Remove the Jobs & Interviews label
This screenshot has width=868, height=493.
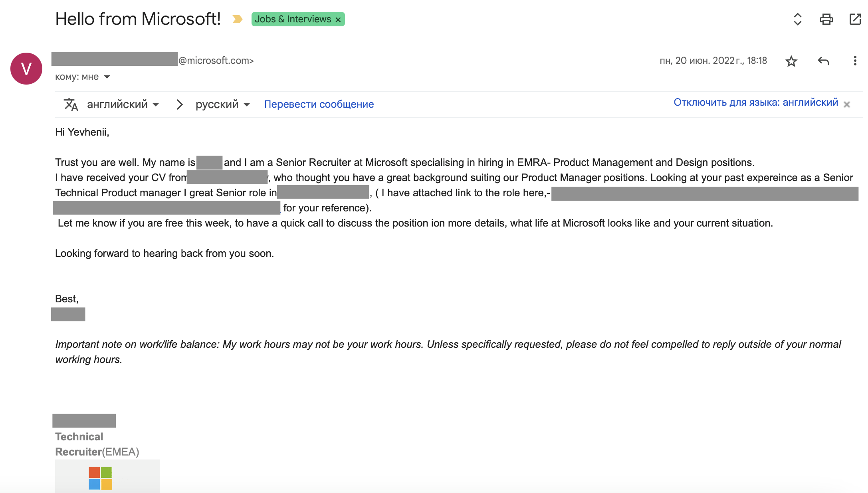tap(337, 19)
